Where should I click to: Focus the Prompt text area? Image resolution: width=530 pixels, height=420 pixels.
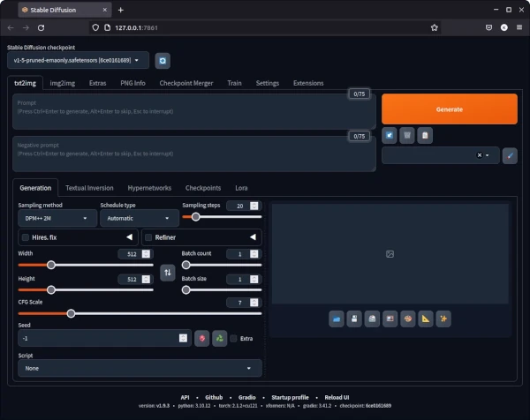pos(194,112)
